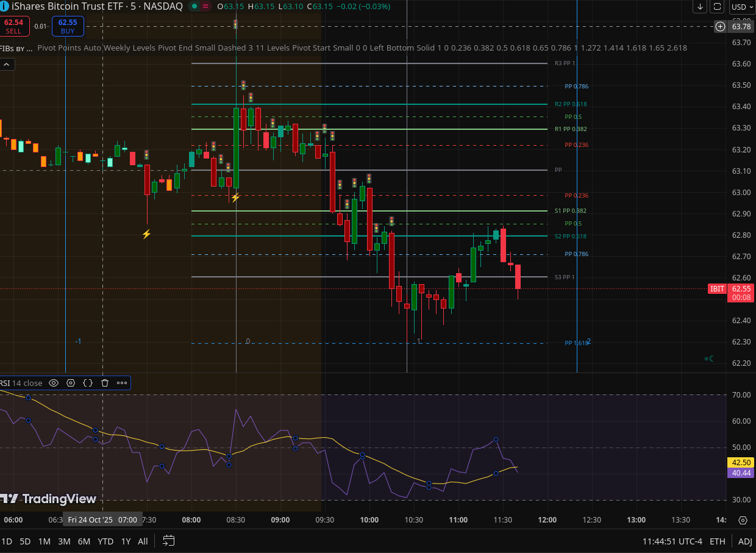
Task: Select the RSI 14 close legend label
Action: point(21,383)
